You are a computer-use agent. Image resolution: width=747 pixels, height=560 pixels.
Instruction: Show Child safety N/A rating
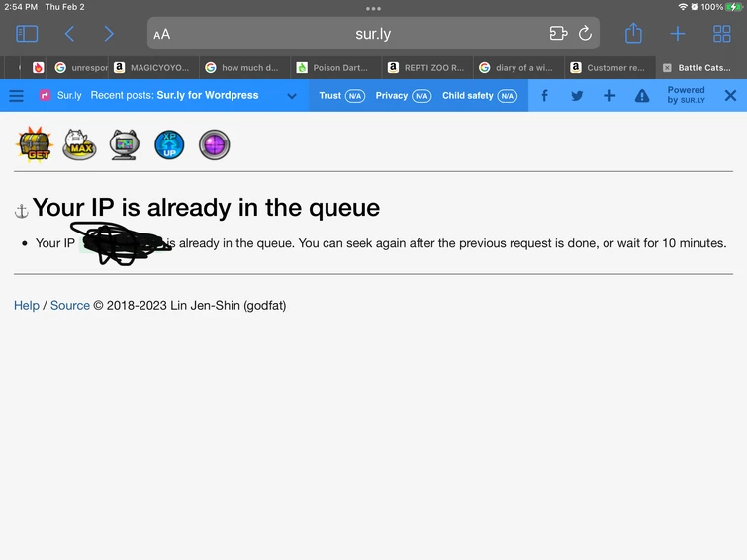pyautogui.click(x=479, y=96)
